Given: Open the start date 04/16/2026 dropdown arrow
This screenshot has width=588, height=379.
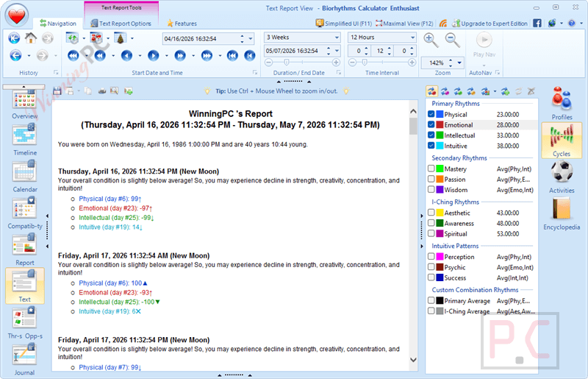Looking at the screenshot, I should click(250, 38).
